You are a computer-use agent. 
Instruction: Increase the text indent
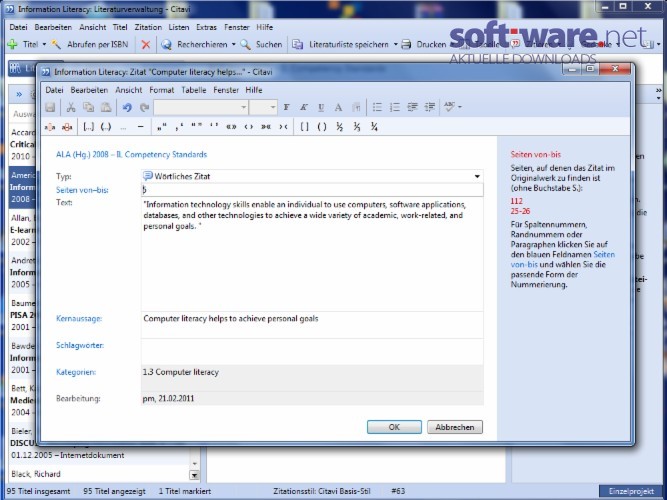[x=430, y=107]
